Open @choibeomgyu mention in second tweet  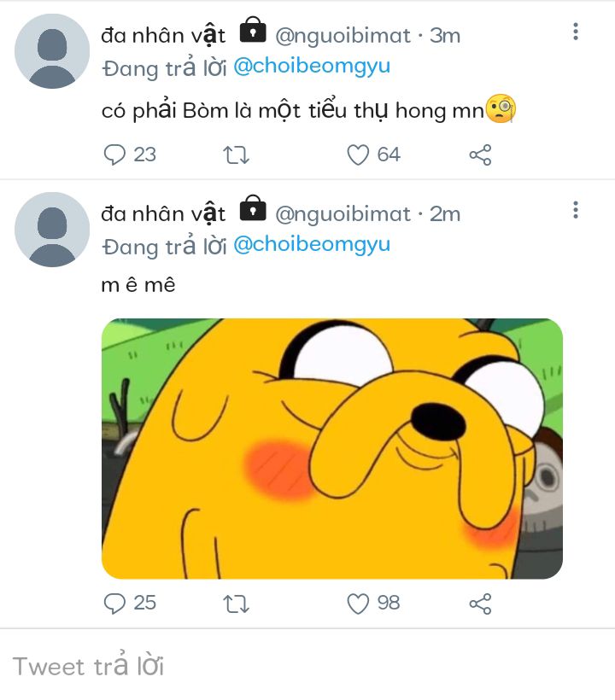[311, 244]
